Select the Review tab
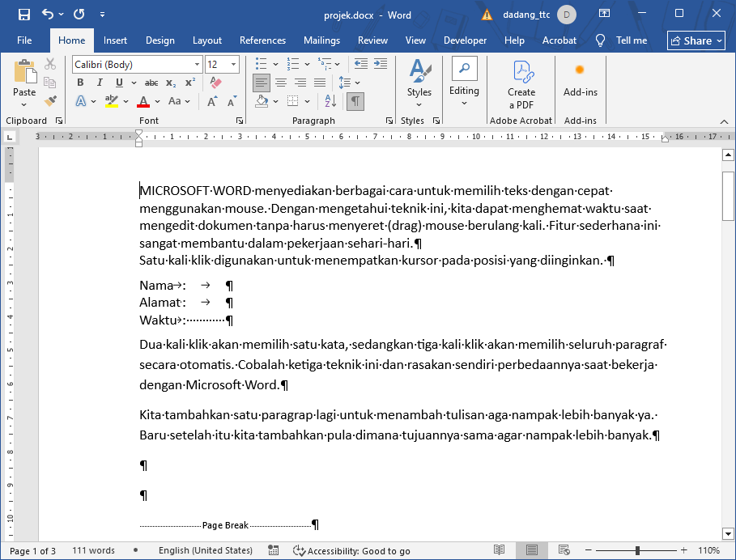 (x=372, y=40)
